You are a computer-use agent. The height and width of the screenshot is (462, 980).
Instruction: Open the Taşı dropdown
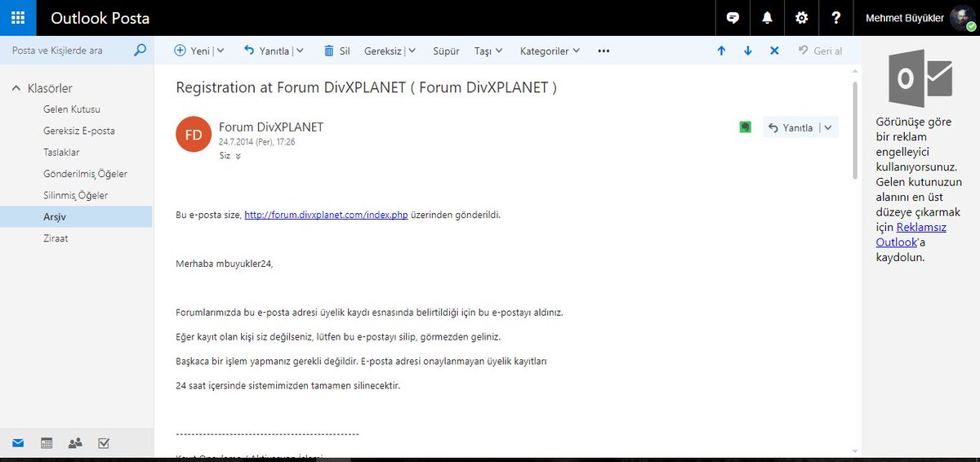(488, 51)
